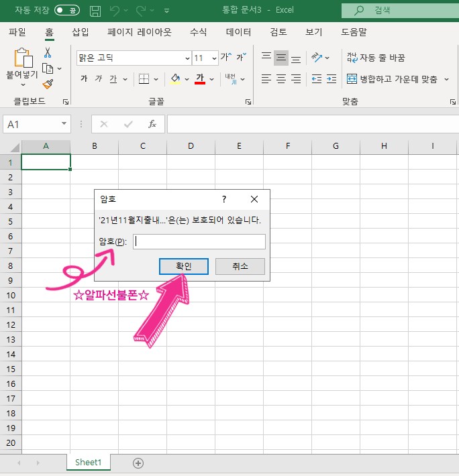The width and height of the screenshot is (459, 476).
Task: Click 병합하고 가운데 맞춤 button
Action: pyautogui.click(x=392, y=79)
